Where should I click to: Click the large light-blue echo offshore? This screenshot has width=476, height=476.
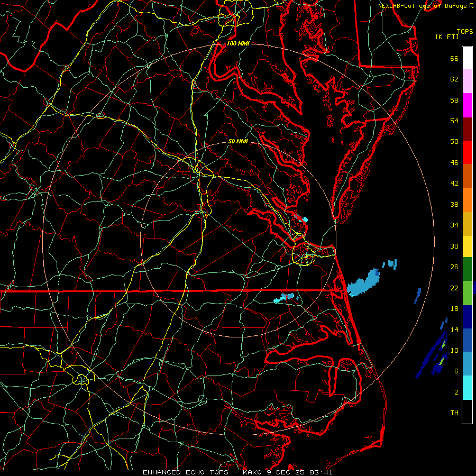tap(363, 283)
